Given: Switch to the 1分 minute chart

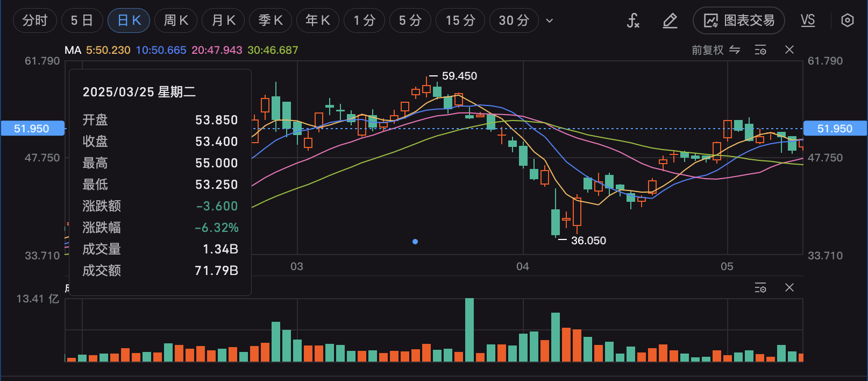Looking at the screenshot, I should point(364,21).
